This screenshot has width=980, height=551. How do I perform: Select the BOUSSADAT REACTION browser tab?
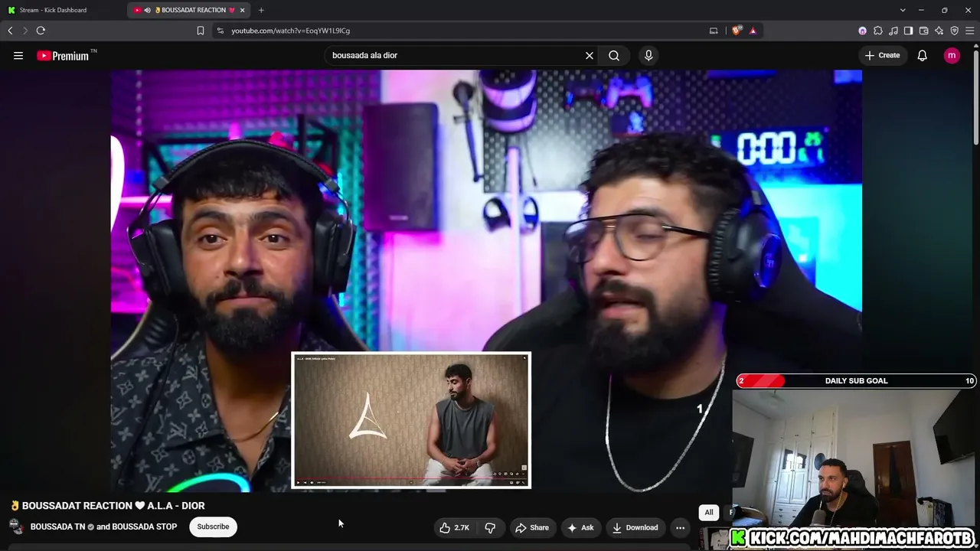(x=190, y=10)
